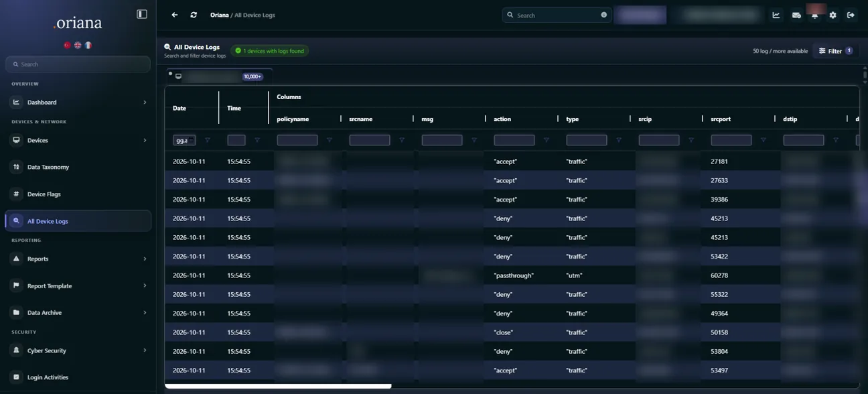Viewport: 868px width, 394px height.
Task: Click the Device Flags hash icon
Action: click(16, 194)
